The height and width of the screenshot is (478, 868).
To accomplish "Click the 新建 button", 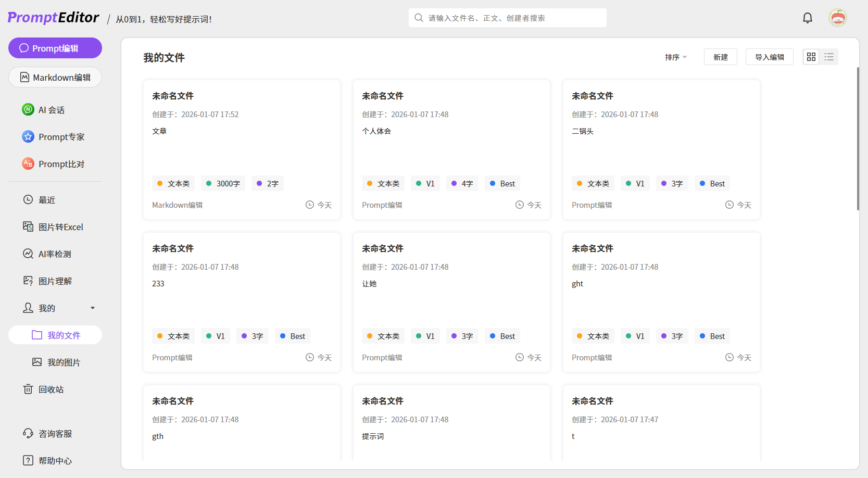I will point(720,57).
